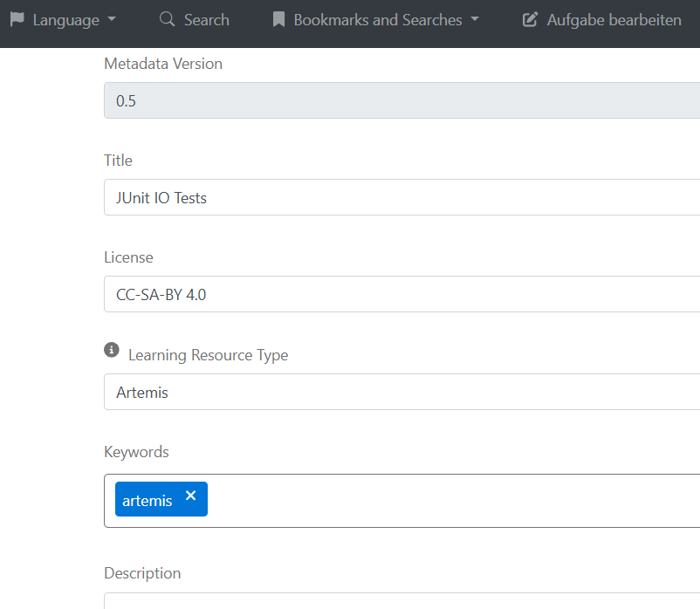The image size is (700, 609).
Task: Open the Language dropdown chevron
Action: pos(111,19)
